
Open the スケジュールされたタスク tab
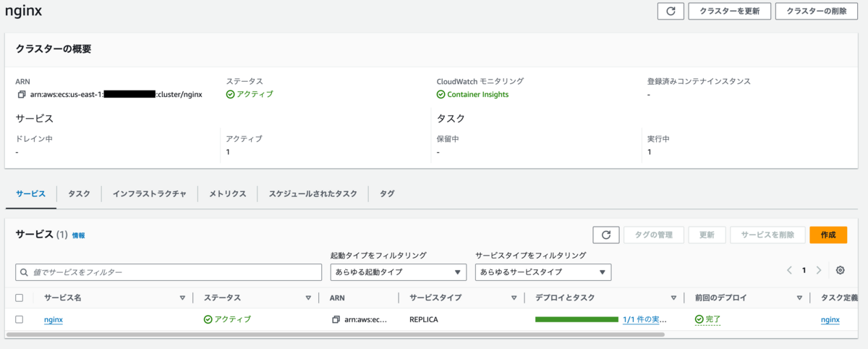pos(313,194)
